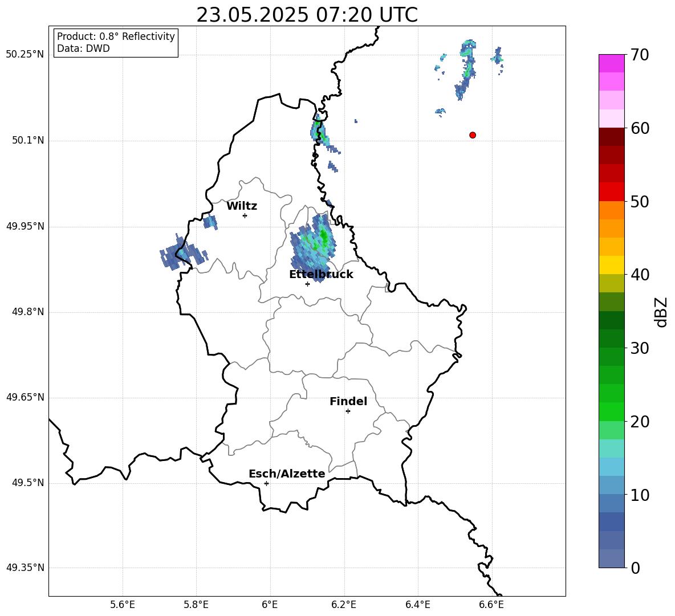
Task: Click the 70 value on colorbar
Action: [x=640, y=55]
